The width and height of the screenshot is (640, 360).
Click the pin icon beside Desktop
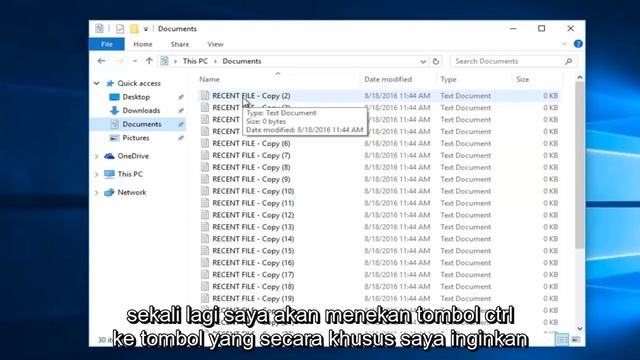tap(180, 97)
